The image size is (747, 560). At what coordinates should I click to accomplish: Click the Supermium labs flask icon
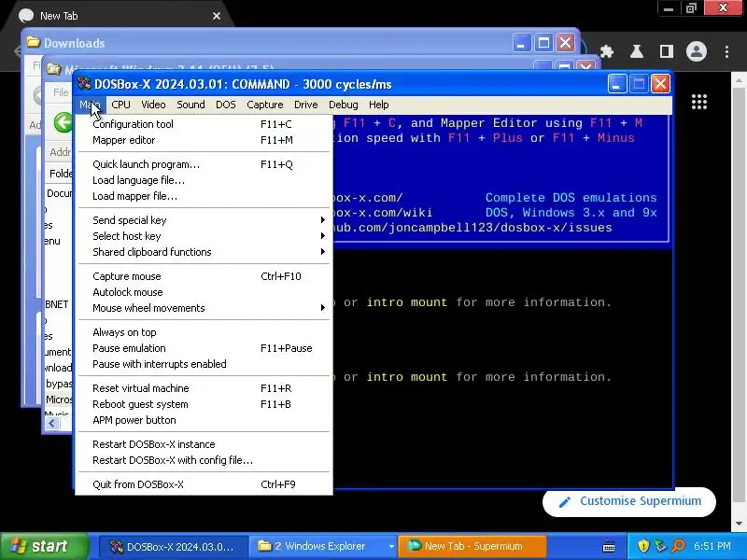637,51
